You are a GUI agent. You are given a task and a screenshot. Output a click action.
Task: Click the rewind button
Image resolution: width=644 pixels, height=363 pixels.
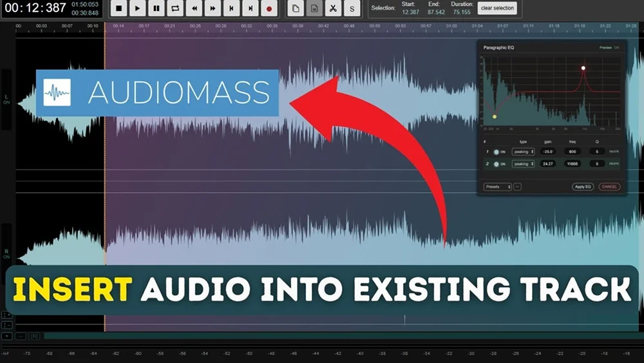[194, 8]
